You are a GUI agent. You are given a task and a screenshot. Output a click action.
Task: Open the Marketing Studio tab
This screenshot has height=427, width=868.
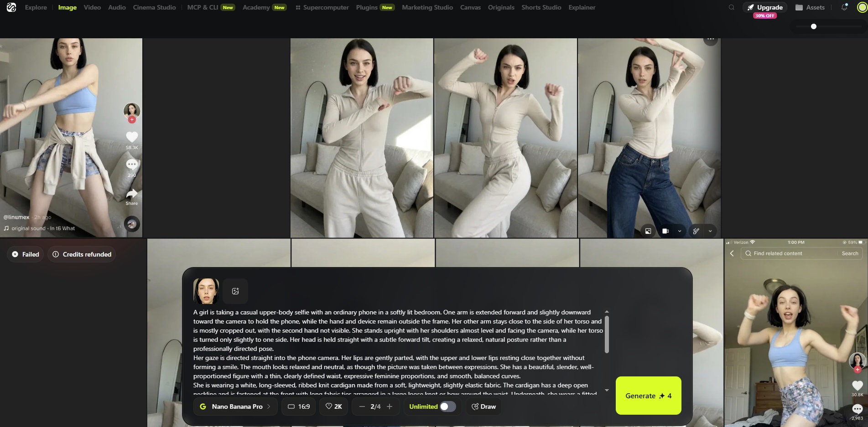coord(427,7)
